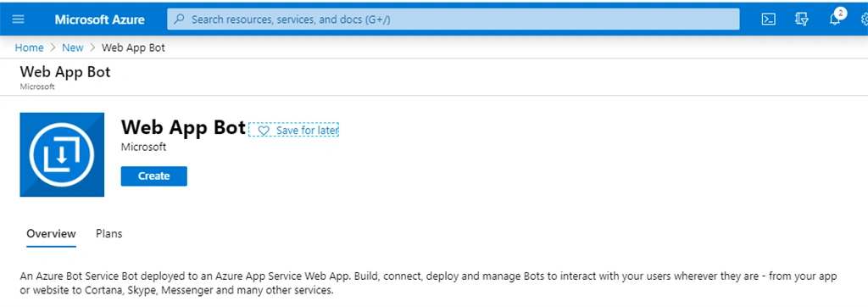Click the Web App Bot breadcrumb text
This screenshot has height=307, width=868.
point(133,47)
